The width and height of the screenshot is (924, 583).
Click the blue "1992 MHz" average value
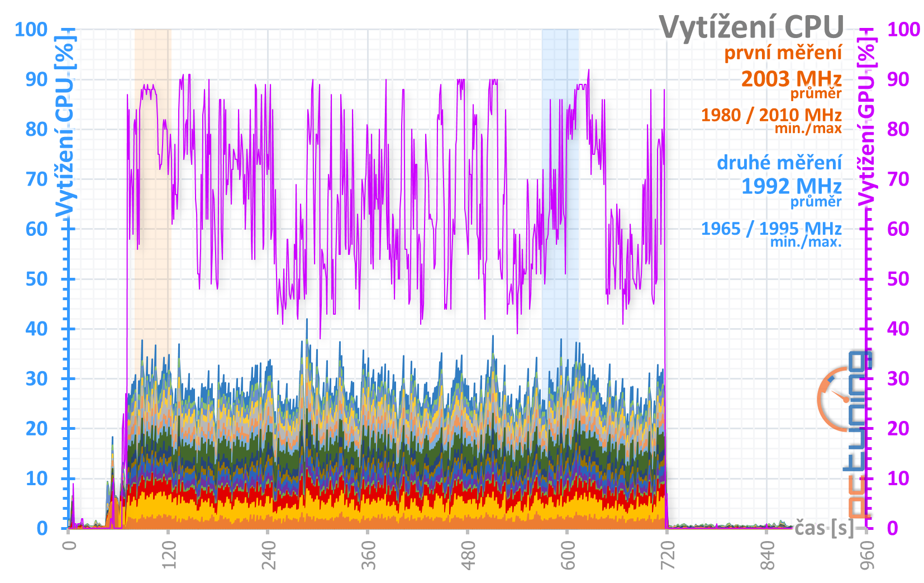click(791, 186)
